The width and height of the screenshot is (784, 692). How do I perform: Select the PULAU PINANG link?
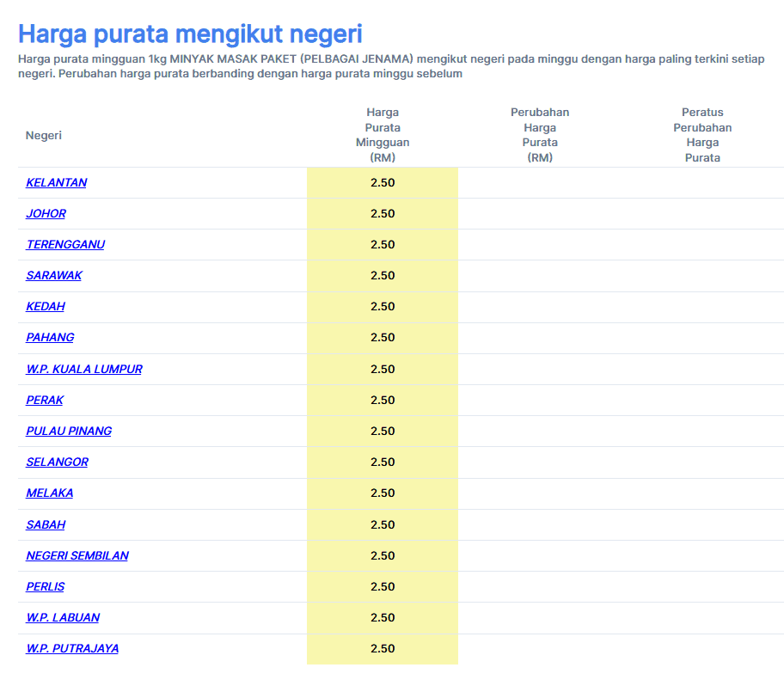point(69,431)
